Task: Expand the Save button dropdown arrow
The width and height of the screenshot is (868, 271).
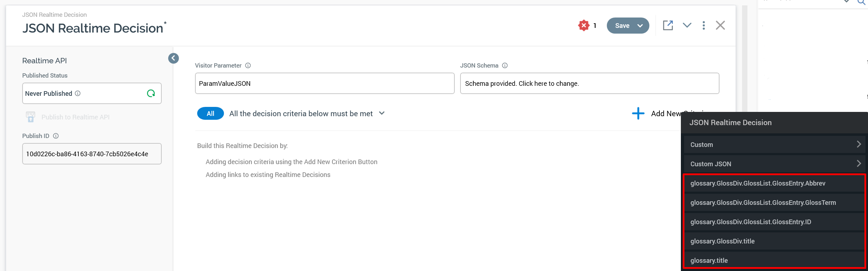Action: (x=640, y=26)
